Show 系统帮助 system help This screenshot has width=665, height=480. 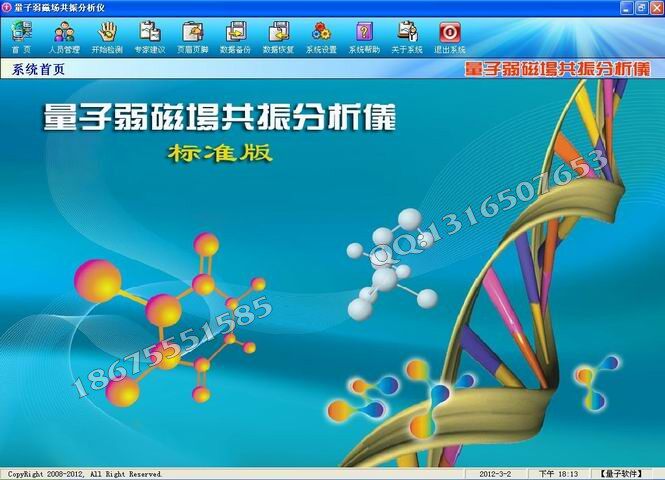pos(364,35)
